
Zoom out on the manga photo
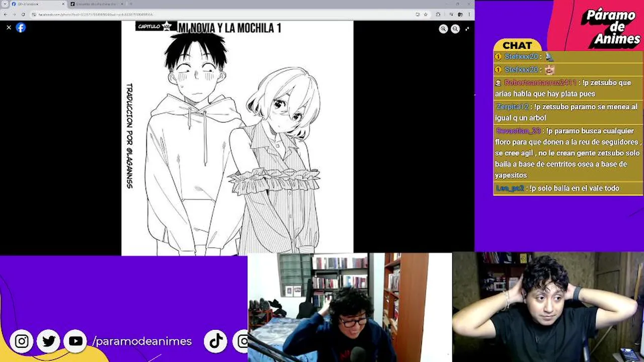(455, 29)
